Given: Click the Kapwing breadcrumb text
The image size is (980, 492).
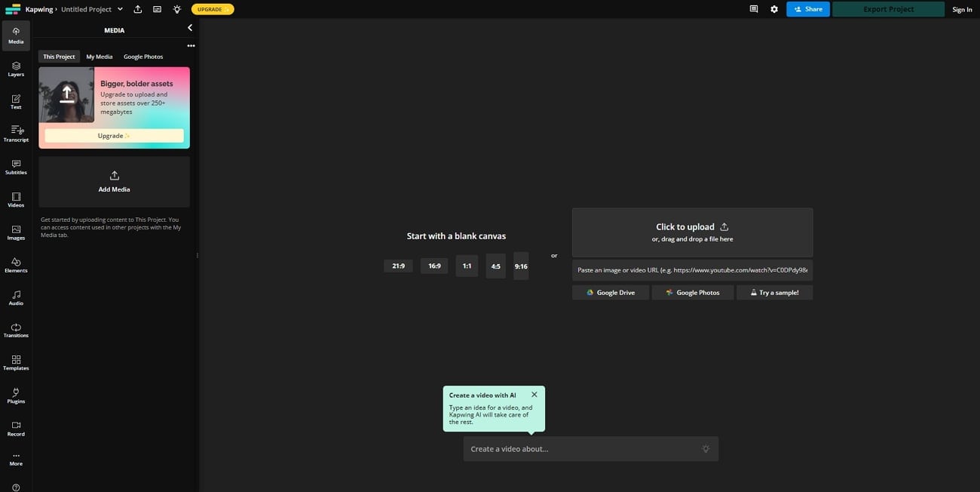Looking at the screenshot, I should 38,9.
